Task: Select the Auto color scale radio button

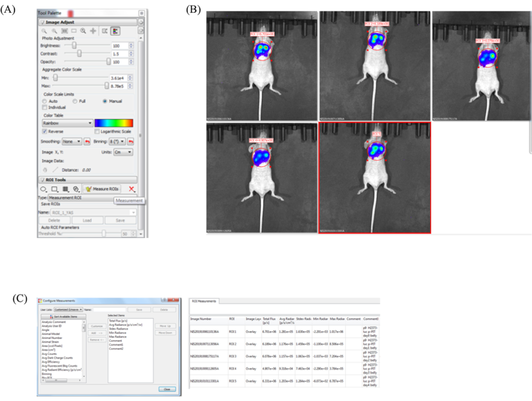Action: point(45,101)
